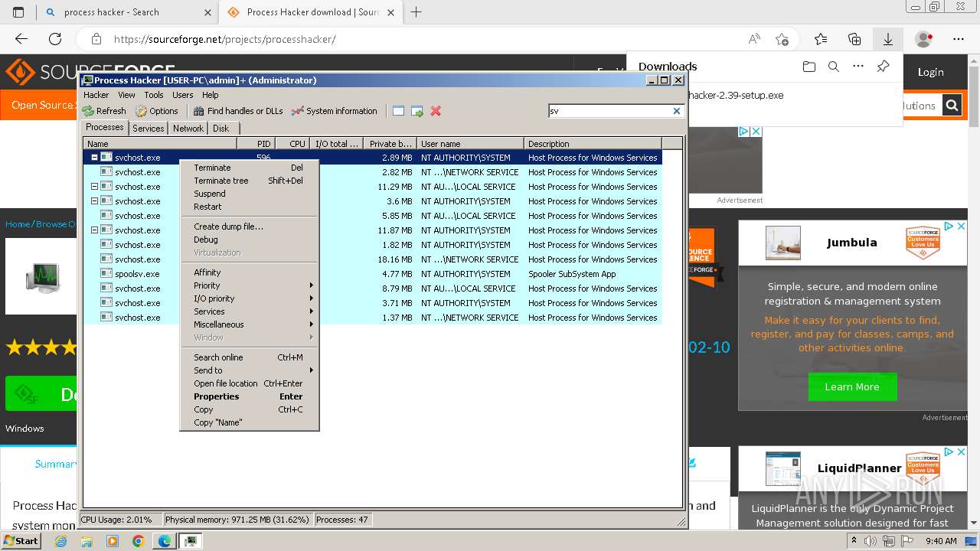Click Find handles or DLLs
The width and height of the screenshot is (980, 551).
pos(238,111)
